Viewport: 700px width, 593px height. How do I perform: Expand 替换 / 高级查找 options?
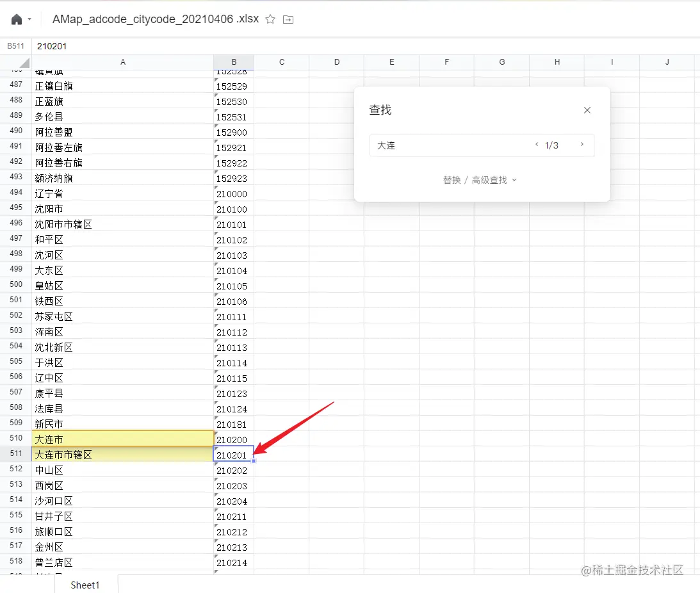[480, 180]
